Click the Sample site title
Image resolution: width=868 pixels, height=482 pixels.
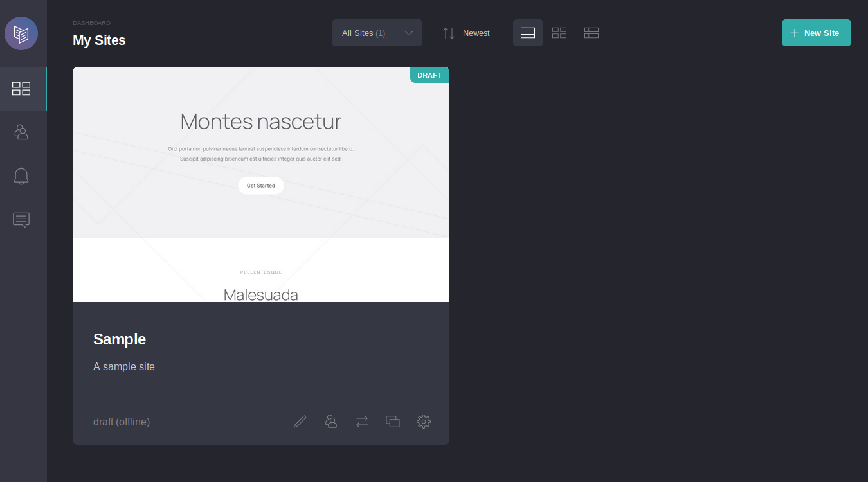[120, 339]
